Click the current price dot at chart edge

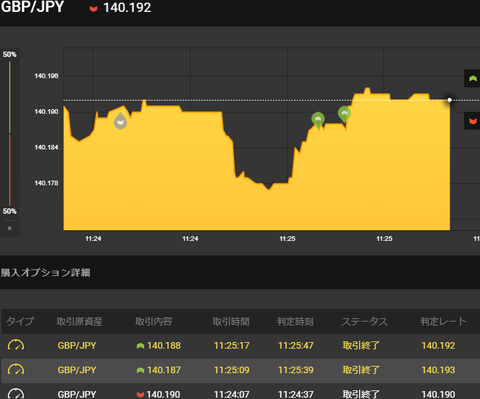(450, 100)
